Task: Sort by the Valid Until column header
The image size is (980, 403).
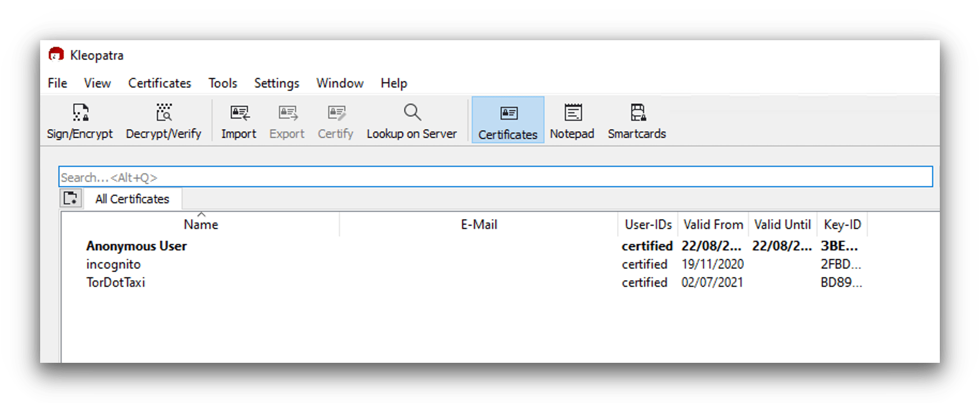Action: point(782,225)
